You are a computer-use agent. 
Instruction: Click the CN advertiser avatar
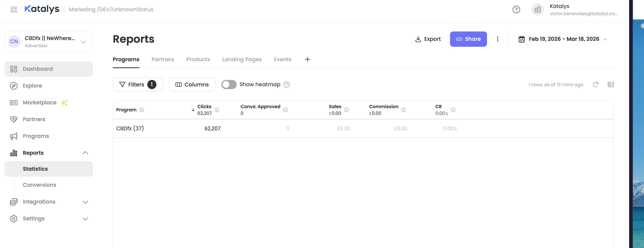click(14, 42)
